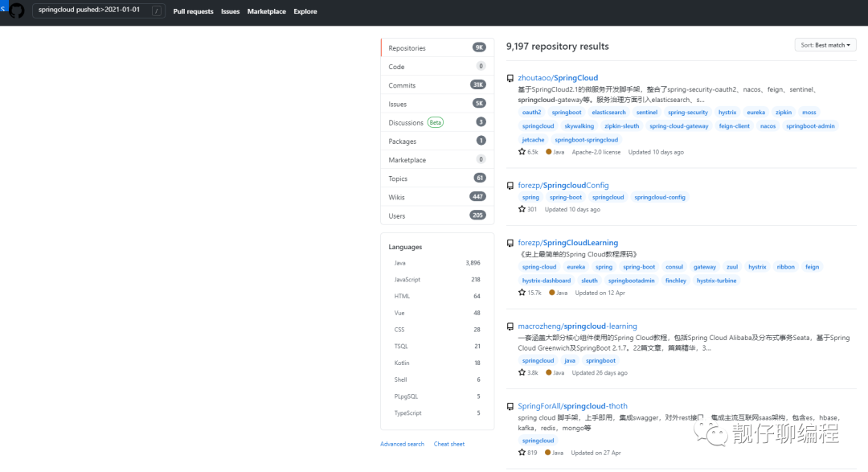Click the spring-security topic tag
This screenshot has width=868, height=472.
coord(687,112)
